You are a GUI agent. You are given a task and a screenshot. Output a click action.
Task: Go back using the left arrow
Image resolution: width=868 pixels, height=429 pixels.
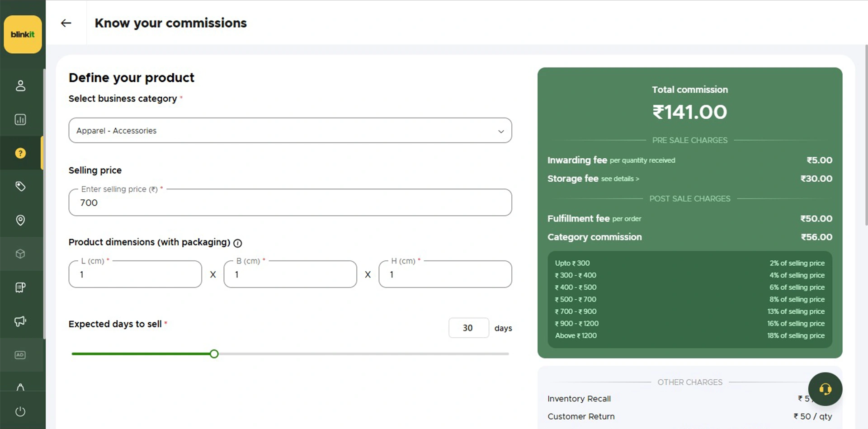66,23
